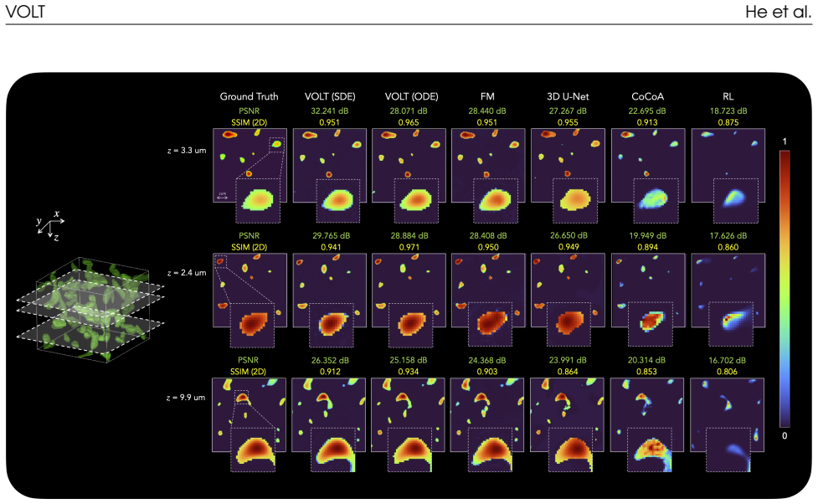Image resolution: width=818 pixels, height=504 pixels.
Task: Open the 3D U-Net slice under 23.991 dB
Action: click(567, 414)
